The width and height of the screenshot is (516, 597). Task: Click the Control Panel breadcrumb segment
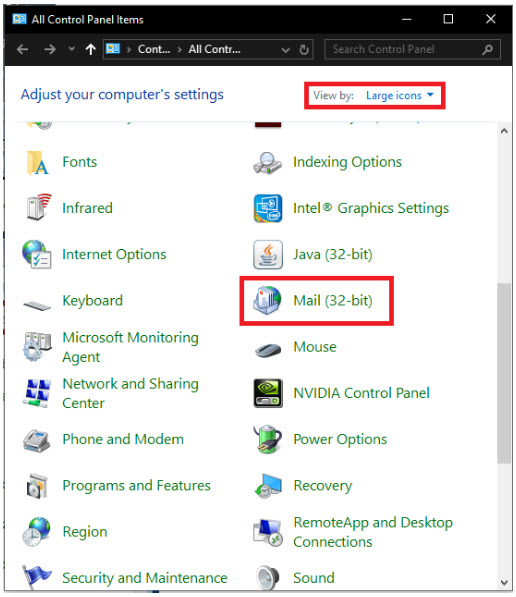[x=154, y=49]
